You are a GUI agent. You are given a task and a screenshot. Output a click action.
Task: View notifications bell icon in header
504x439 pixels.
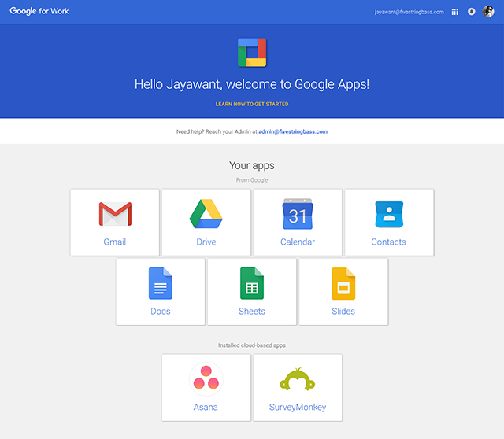pyautogui.click(x=471, y=12)
